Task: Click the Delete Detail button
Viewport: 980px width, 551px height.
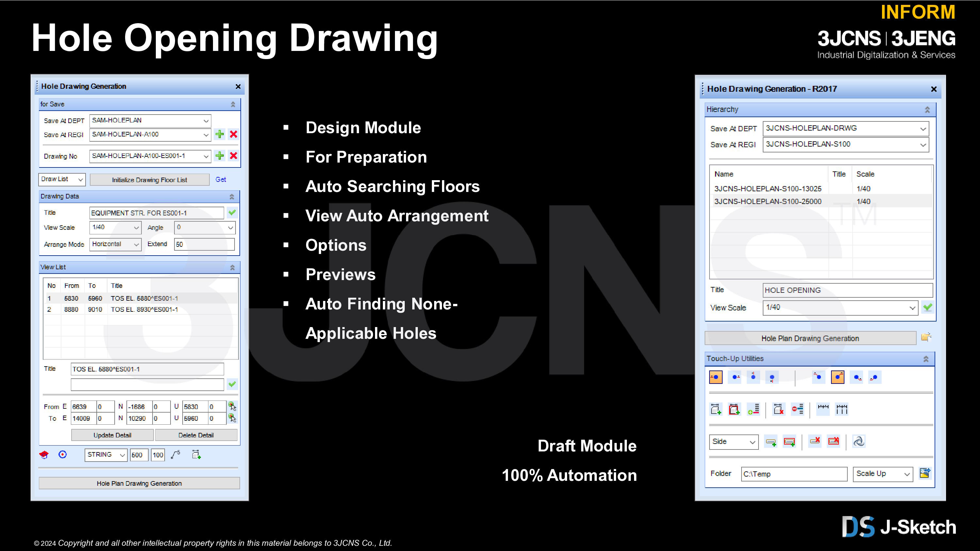Action: pyautogui.click(x=196, y=435)
